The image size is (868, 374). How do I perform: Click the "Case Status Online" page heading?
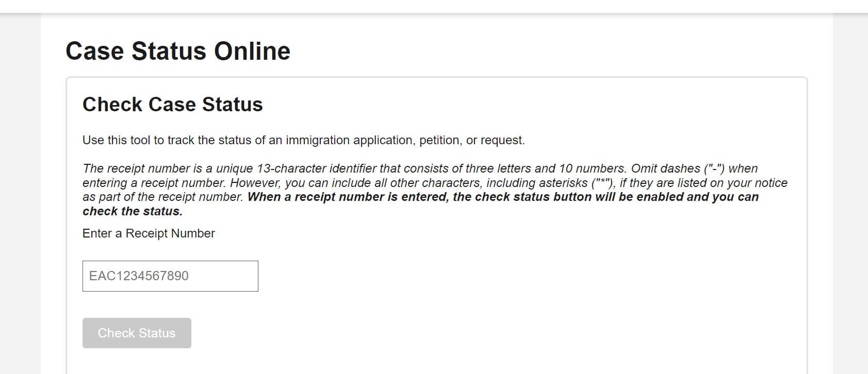point(178,51)
